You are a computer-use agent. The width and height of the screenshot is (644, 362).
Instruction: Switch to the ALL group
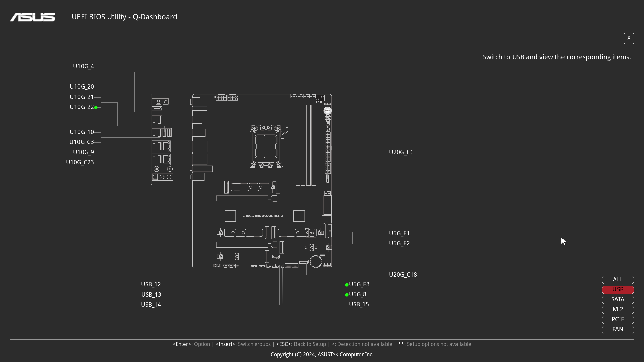[618, 280]
